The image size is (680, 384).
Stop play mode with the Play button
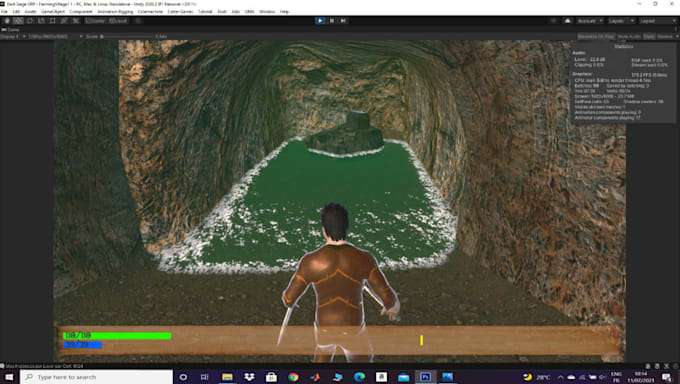320,21
